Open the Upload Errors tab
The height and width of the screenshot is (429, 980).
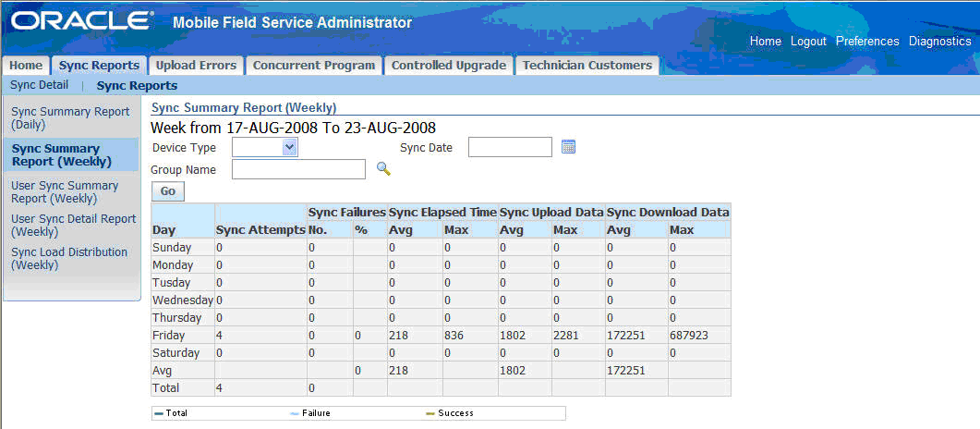click(196, 66)
